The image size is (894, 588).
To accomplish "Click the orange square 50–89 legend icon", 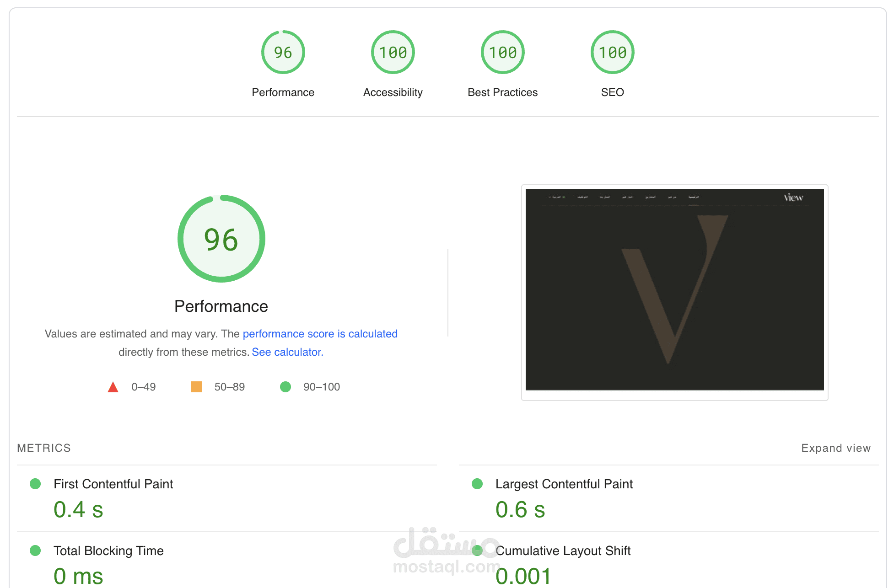I will pyautogui.click(x=196, y=387).
